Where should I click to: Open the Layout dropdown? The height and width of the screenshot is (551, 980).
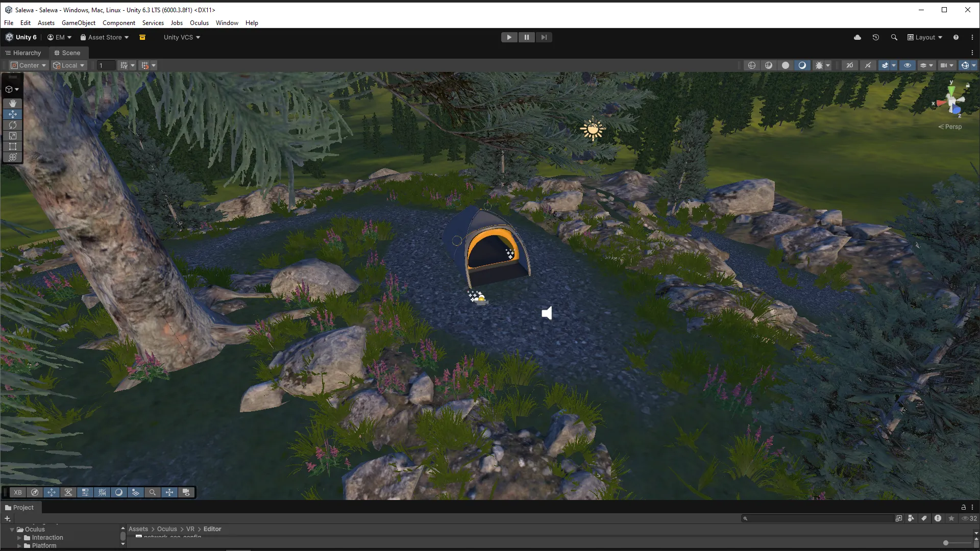pos(925,37)
